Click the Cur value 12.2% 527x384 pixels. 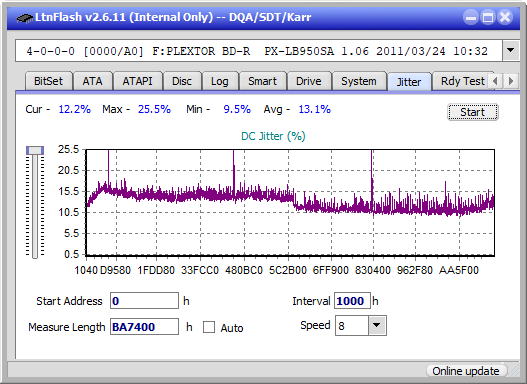click(x=75, y=109)
